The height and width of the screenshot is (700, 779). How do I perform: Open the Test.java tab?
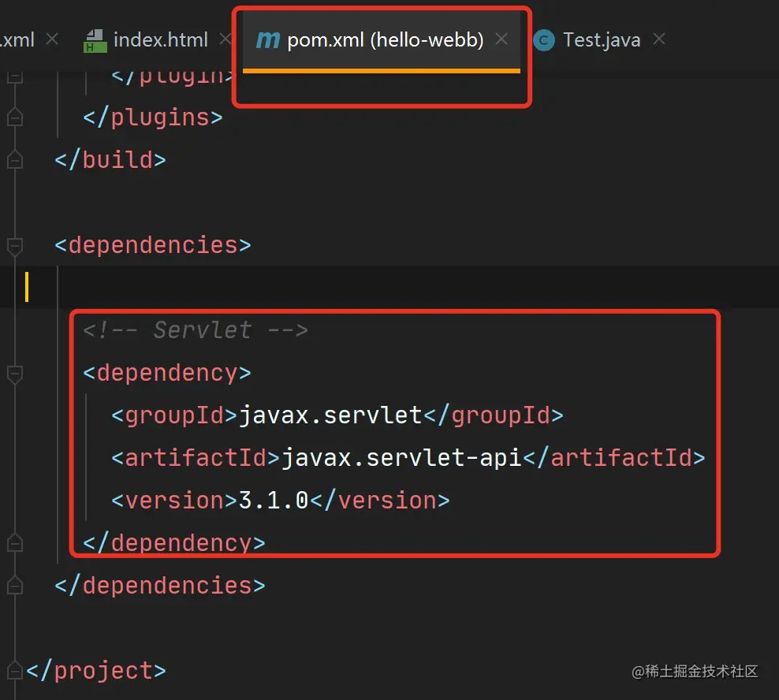pyautogui.click(x=602, y=39)
